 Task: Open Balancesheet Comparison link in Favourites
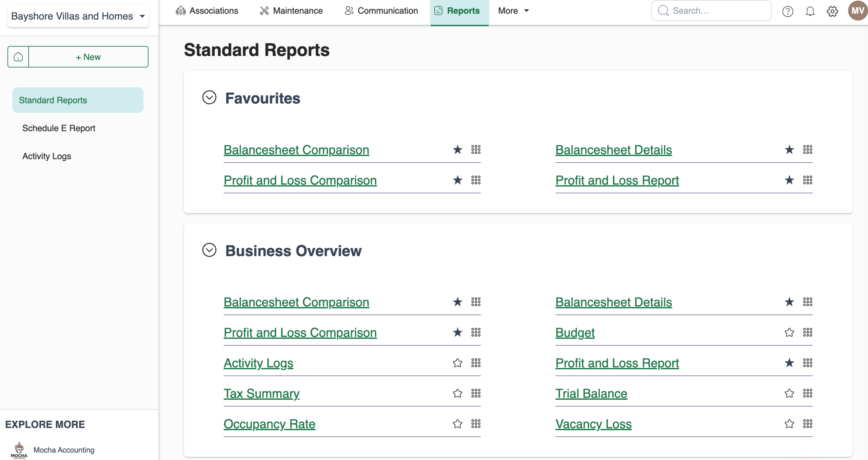(296, 150)
